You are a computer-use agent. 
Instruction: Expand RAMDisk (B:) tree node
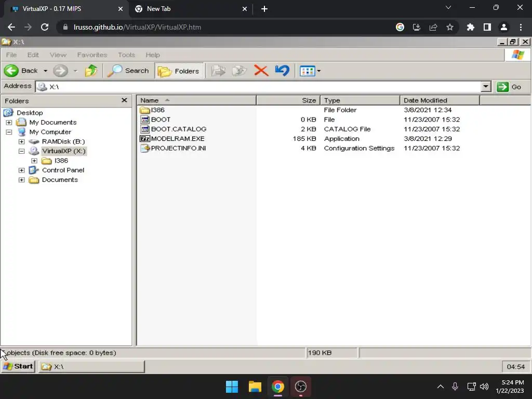tap(21, 141)
